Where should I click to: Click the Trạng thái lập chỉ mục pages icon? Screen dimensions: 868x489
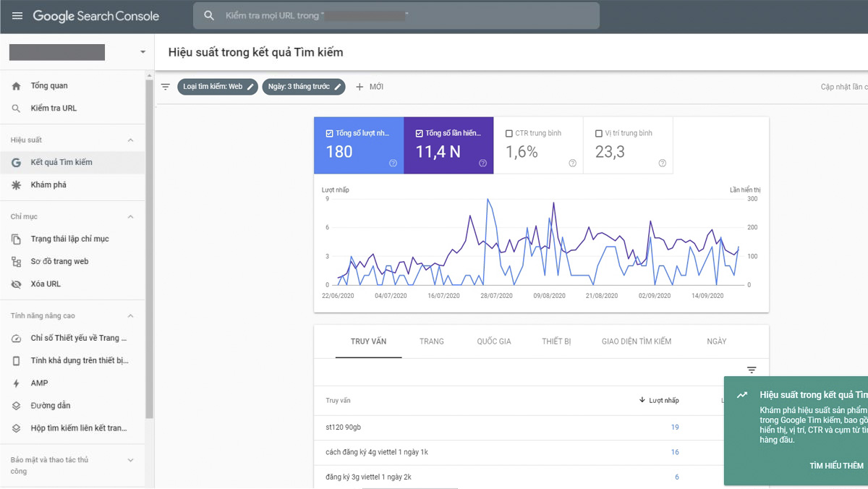pyautogui.click(x=17, y=239)
